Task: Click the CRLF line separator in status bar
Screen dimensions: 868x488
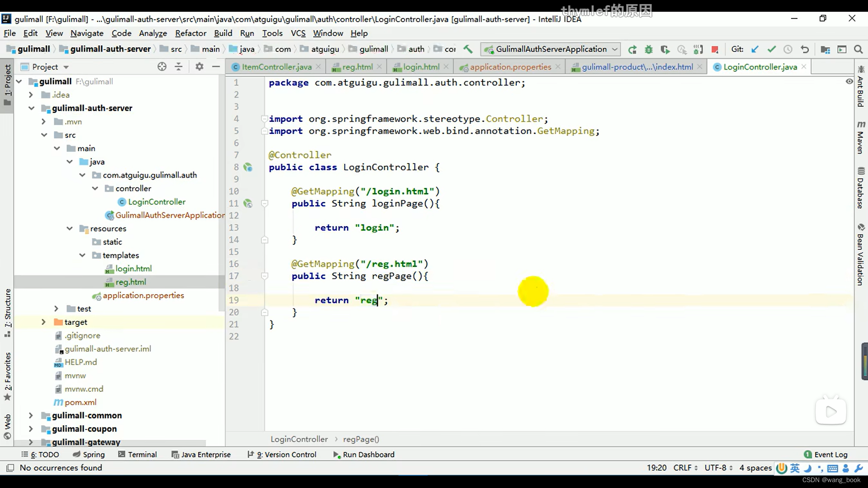Action: (685, 468)
